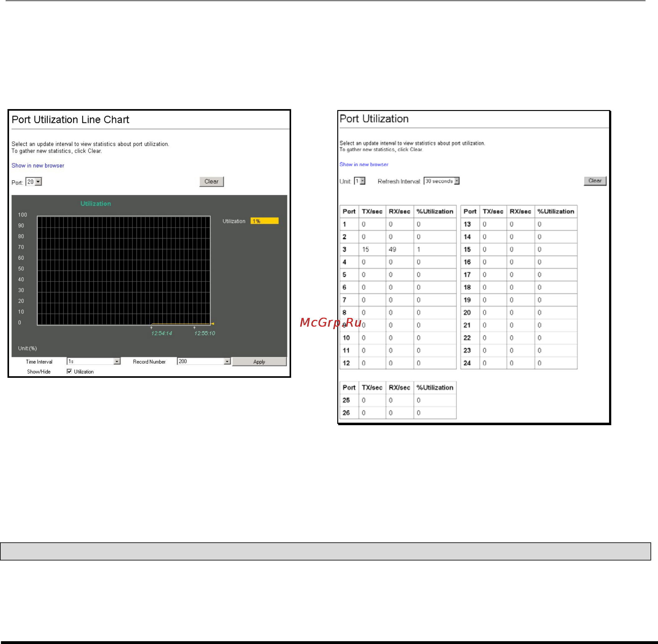
Task: Open Show in new browser link in Line Chart
Action: [38, 166]
